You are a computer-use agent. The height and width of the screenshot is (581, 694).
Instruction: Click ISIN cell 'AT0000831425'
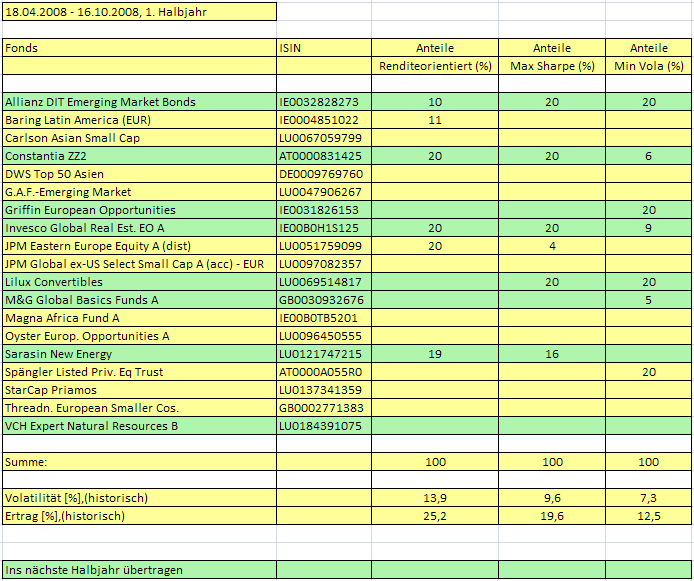[324, 156]
